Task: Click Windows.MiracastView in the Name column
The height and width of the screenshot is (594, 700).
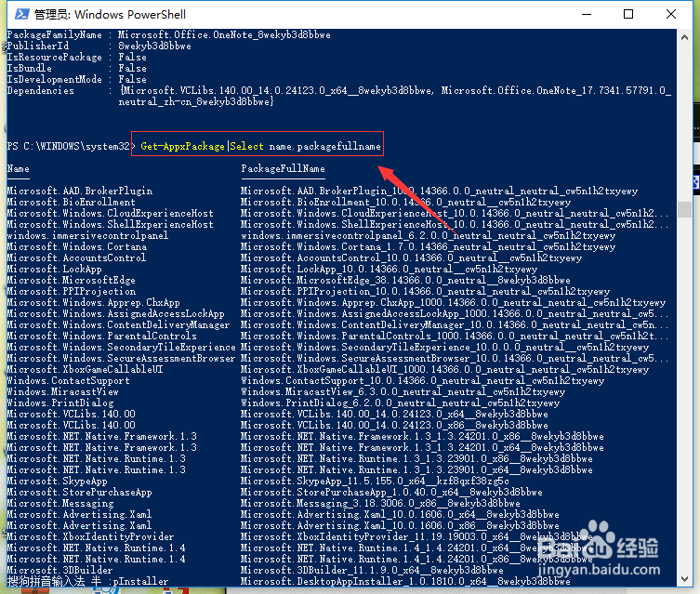Action: point(63,392)
